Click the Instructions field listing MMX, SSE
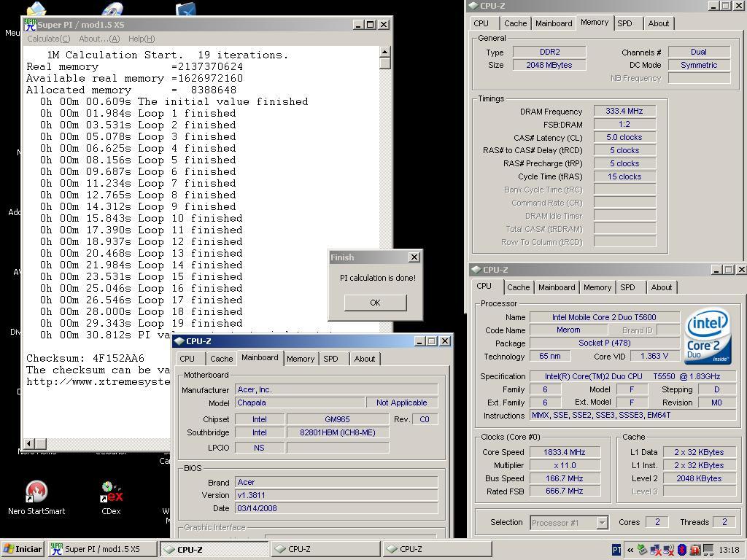 [633, 415]
